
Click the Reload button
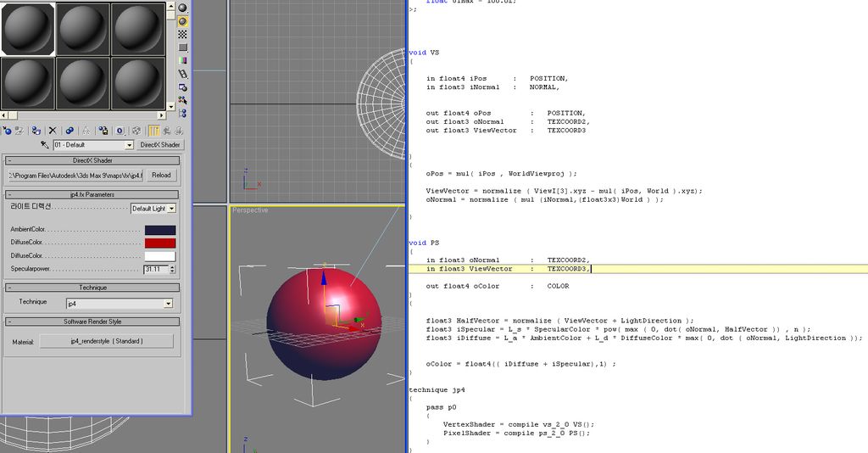161,175
